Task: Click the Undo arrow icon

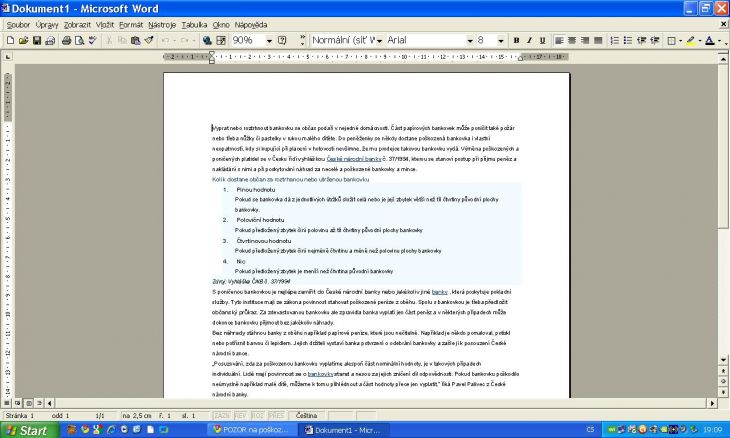Action: pyautogui.click(x=165, y=40)
